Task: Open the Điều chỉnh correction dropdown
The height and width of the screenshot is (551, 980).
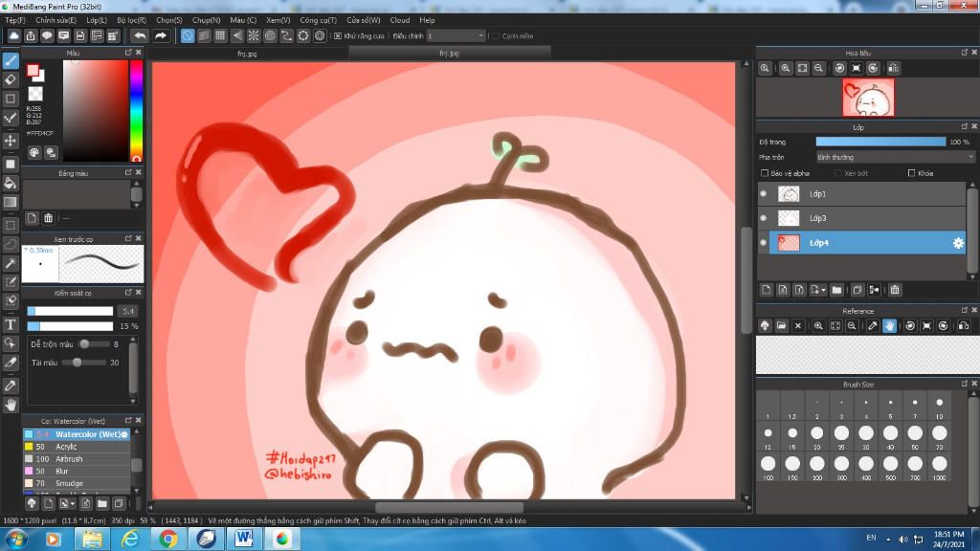Action: pos(456,36)
